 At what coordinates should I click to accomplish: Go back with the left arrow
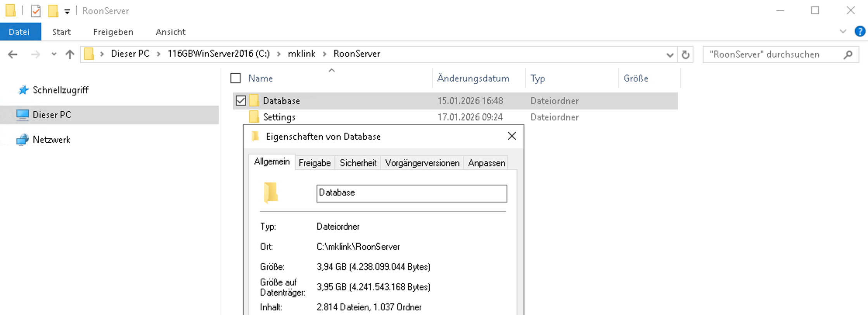point(13,54)
